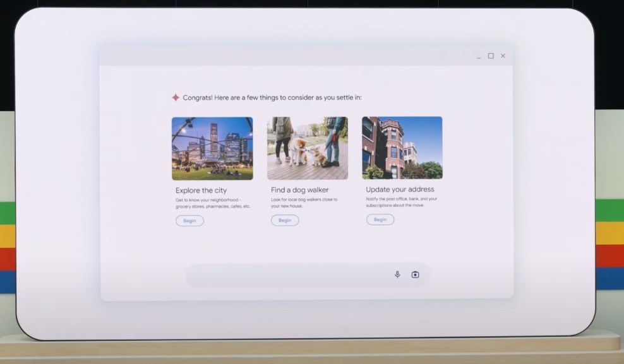The width and height of the screenshot is (624, 364).
Task: Click the 'Notify the post office' description
Action: 402,202
